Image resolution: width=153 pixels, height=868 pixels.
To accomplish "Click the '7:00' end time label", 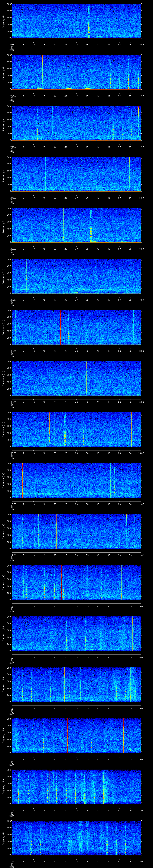I will tap(141, 300).
